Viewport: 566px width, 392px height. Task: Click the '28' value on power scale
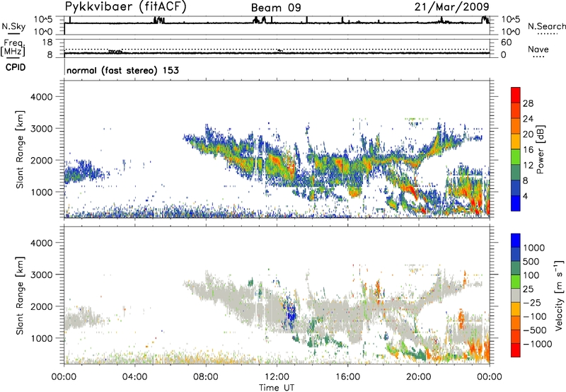point(528,103)
